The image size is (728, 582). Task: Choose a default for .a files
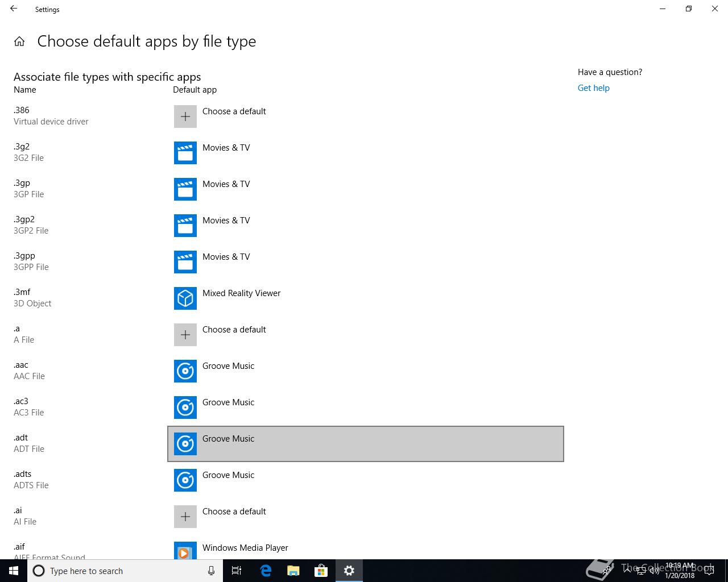(366, 335)
